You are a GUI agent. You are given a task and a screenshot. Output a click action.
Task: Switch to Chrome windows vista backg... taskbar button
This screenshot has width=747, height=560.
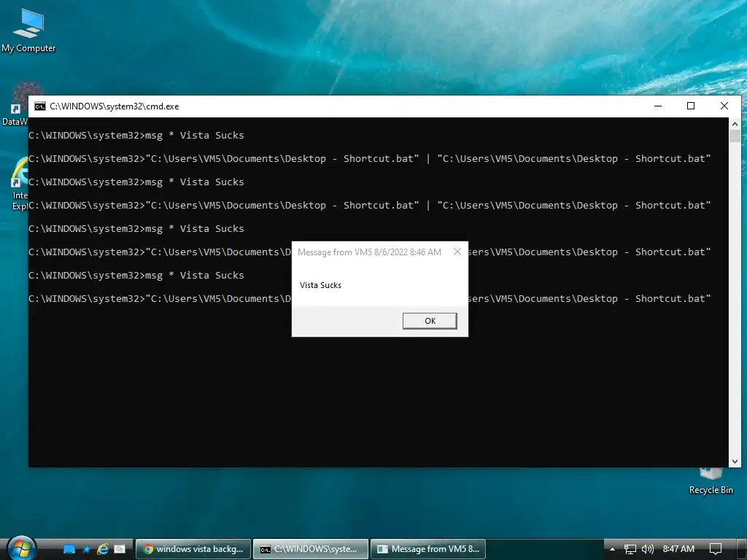click(x=193, y=549)
